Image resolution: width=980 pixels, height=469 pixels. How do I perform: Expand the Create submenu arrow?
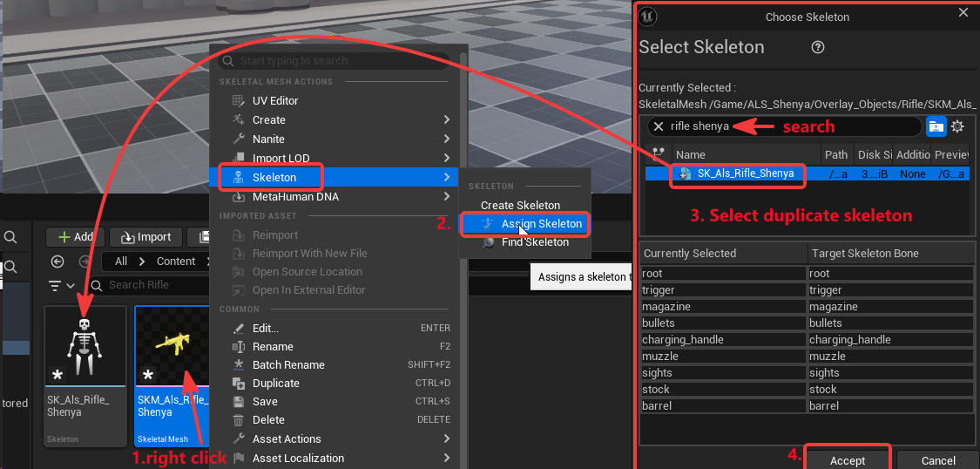click(446, 119)
